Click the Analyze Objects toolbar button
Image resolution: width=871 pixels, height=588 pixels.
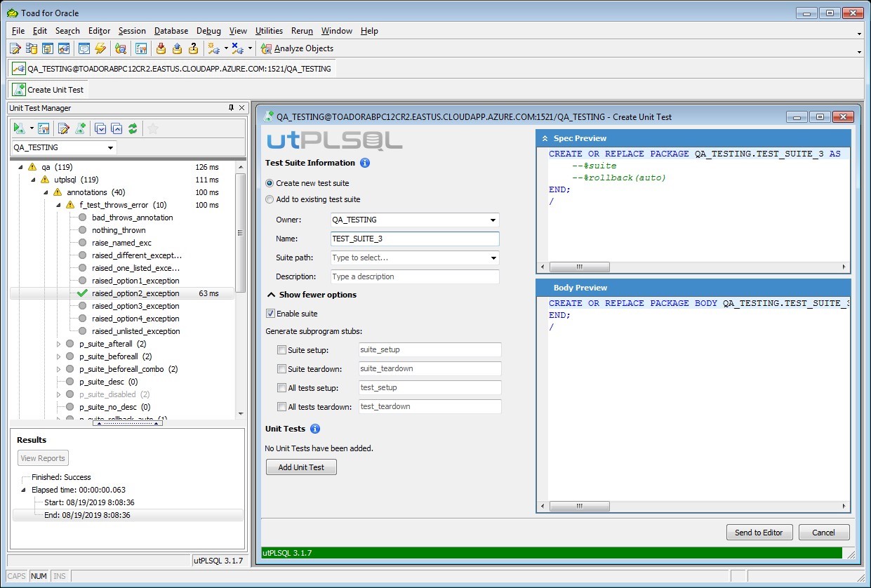[297, 48]
